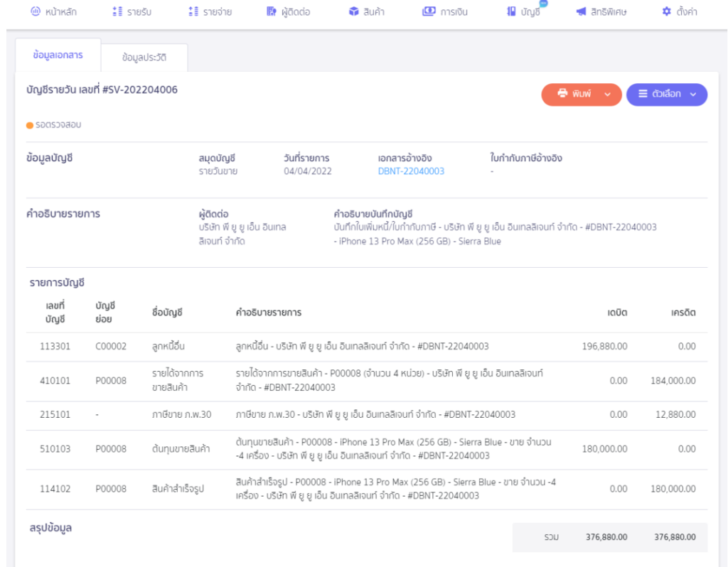This screenshot has width=728, height=567.
Task: Click account number 410101
Action: pos(55,380)
